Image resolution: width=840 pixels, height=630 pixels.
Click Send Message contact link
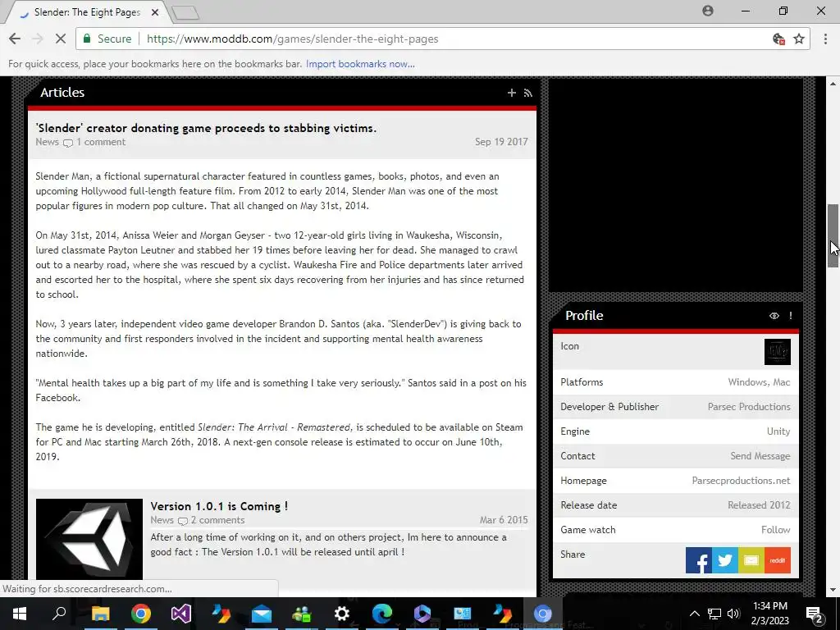[x=760, y=456]
